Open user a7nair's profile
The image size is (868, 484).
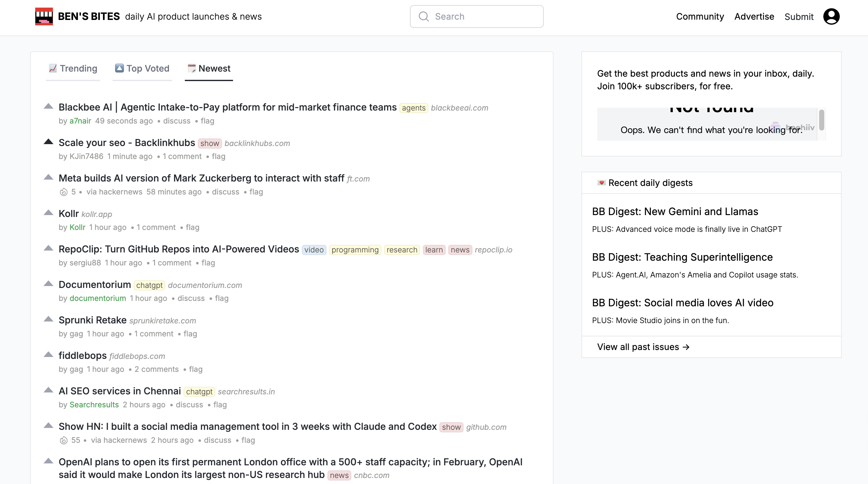pos(80,121)
